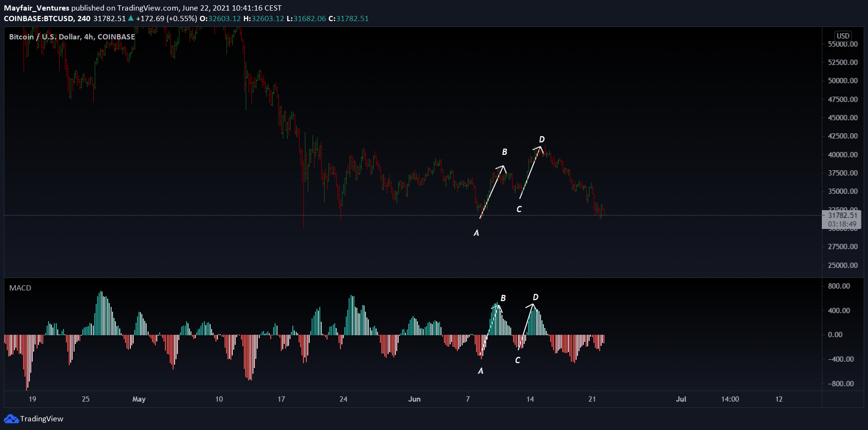Click the low value L:31682.06
The width and height of the screenshot is (868, 430).
coord(306,19)
